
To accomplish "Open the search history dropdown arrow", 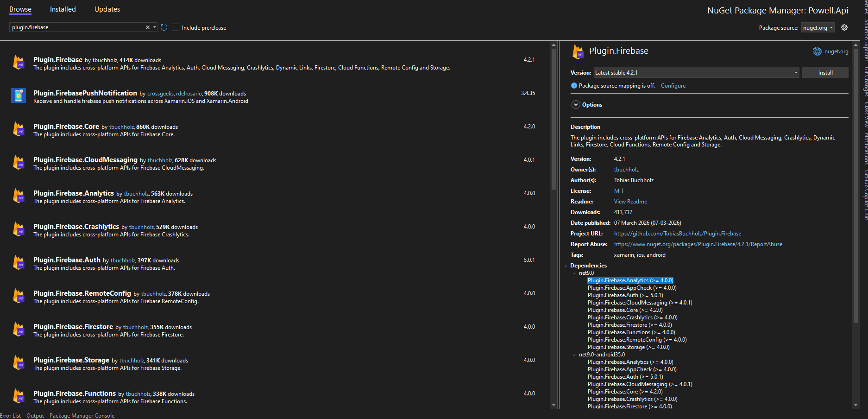I will (x=155, y=27).
